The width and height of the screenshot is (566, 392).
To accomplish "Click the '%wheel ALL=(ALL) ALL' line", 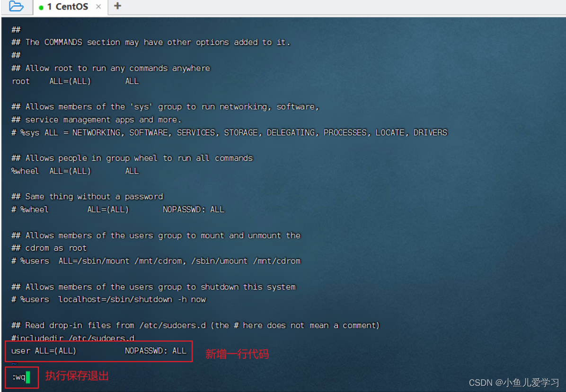I will tap(75, 171).
